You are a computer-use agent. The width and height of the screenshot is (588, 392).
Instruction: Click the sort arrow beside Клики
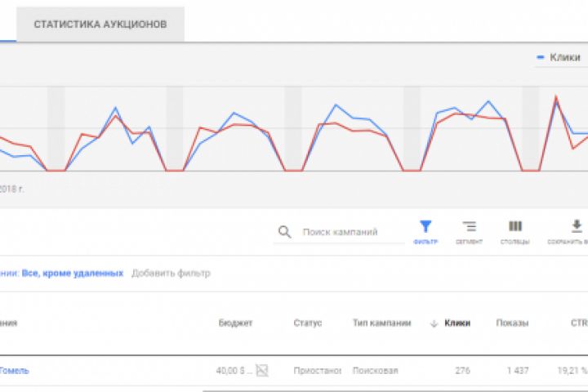click(434, 323)
